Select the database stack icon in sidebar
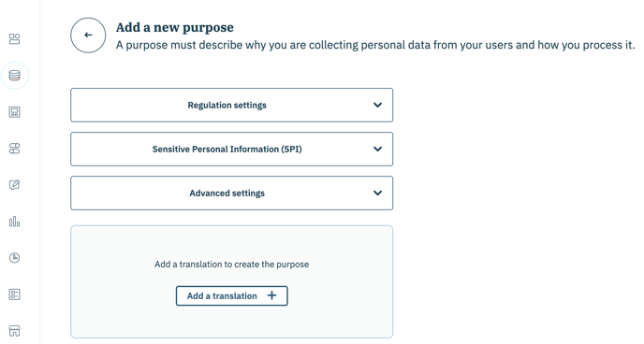The width and height of the screenshot is (644, 344). tap(14, 76)
